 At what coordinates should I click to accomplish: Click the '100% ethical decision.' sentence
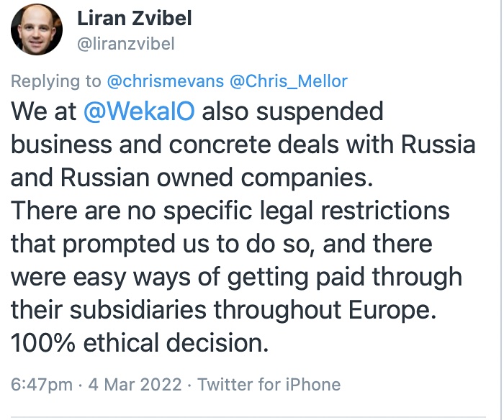(x=140, y=342)
